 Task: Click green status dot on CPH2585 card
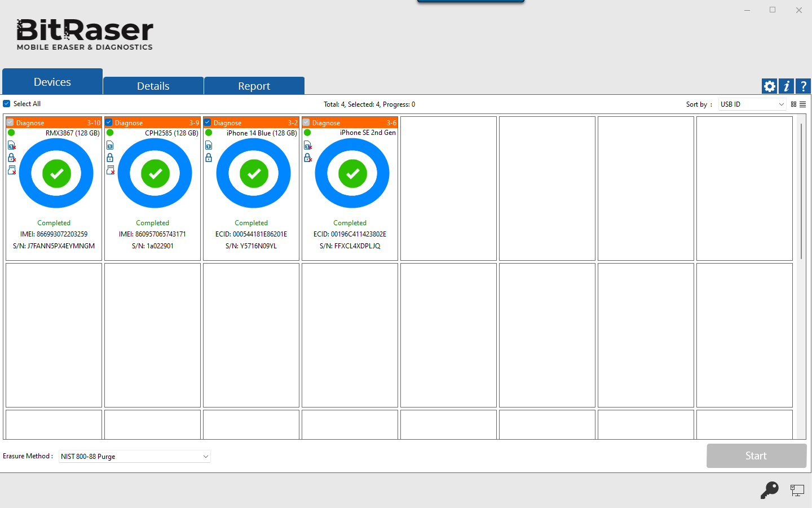[x=110, y=133]
